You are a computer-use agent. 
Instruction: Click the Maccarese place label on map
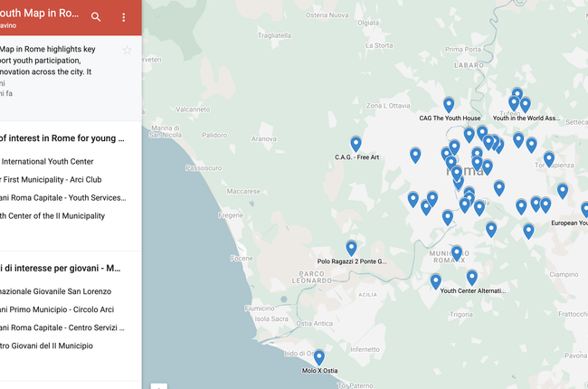point(243,191)
